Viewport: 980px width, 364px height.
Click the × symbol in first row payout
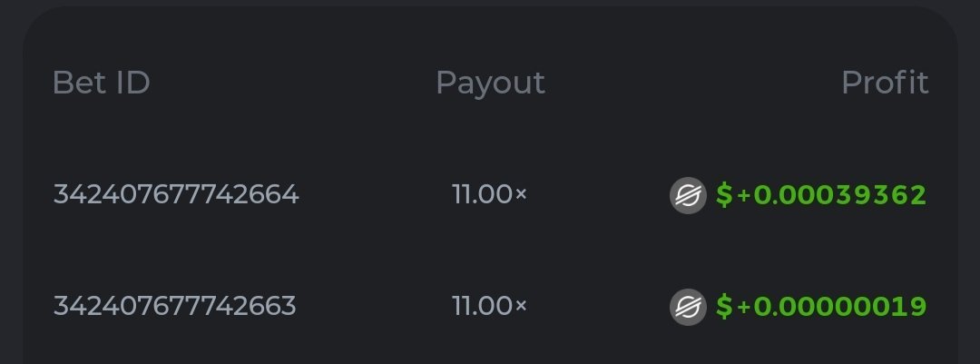520,196
